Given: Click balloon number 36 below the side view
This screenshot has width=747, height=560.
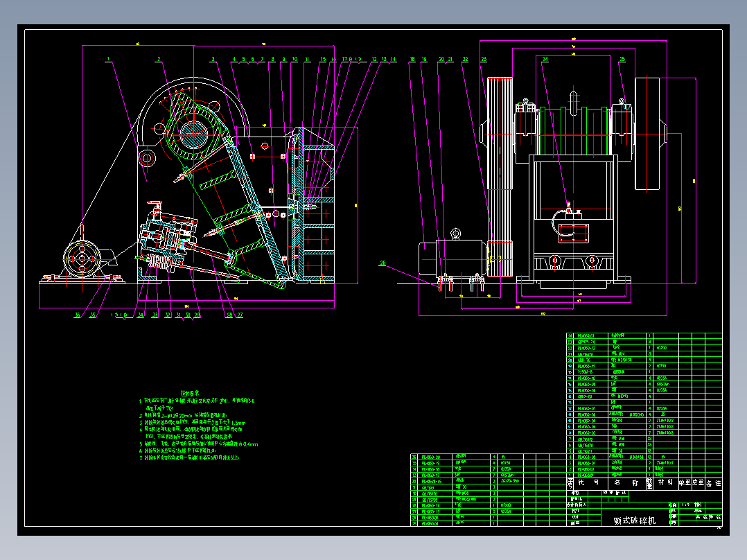Looking at the screenshot, I should (x=77, y=315).
